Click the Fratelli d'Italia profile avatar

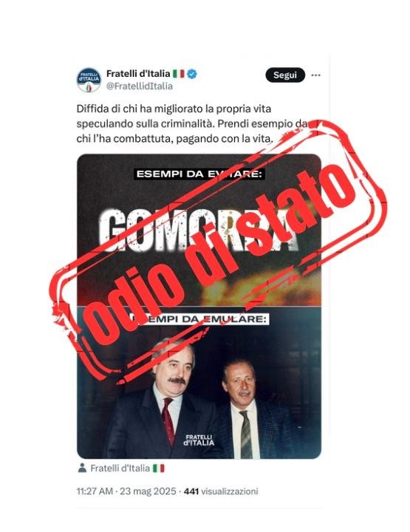89,80
